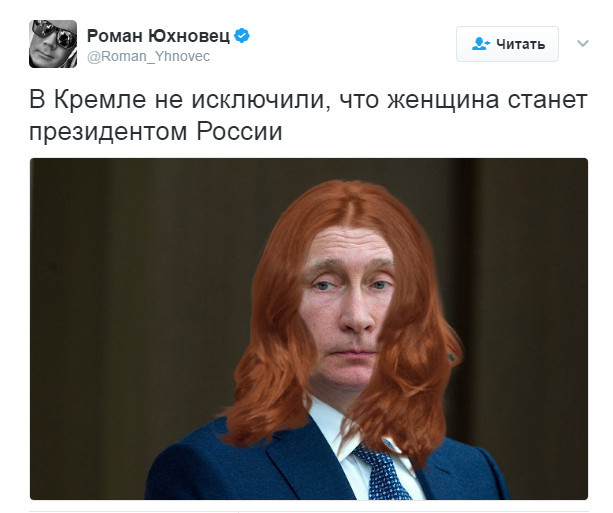Open the @Roman_Yhnovec handle link
Image resolution: width=613 pixels, height=513 pixels.
pyautogui.click(x=149, y=56)
